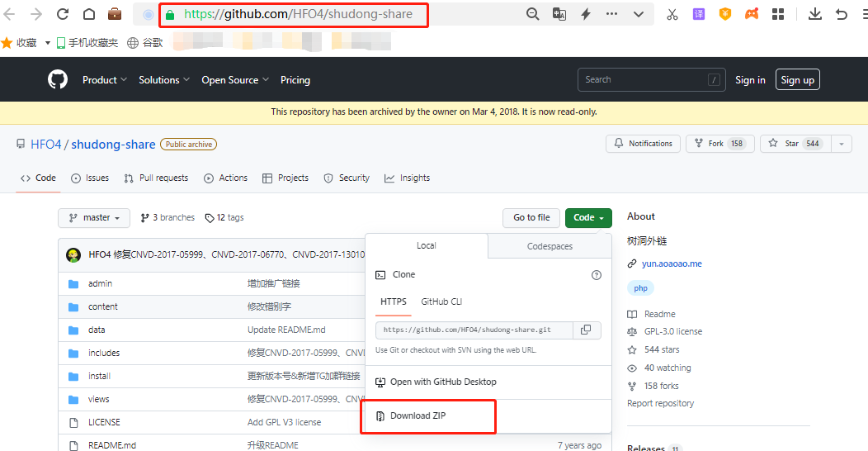This screenshot has height=451, width=868.
Task: Click the browser forward arrow
Action: point(36,14)
